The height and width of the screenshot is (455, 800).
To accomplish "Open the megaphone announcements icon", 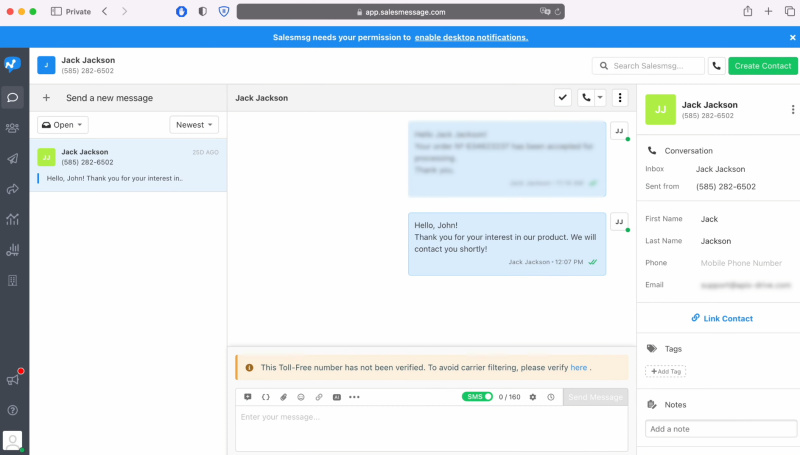I will tap(13, 380).
